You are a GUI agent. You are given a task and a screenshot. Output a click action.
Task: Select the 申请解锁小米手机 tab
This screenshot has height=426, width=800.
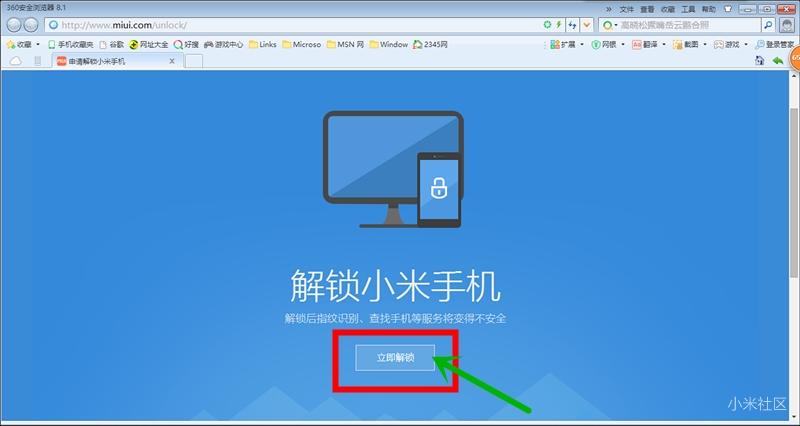coord(116,61)
